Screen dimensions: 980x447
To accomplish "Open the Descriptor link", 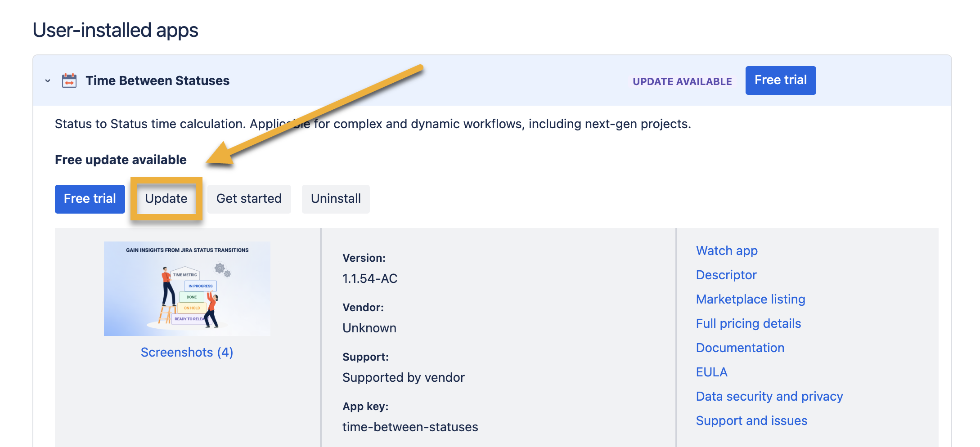I will (x=726, y=275).
